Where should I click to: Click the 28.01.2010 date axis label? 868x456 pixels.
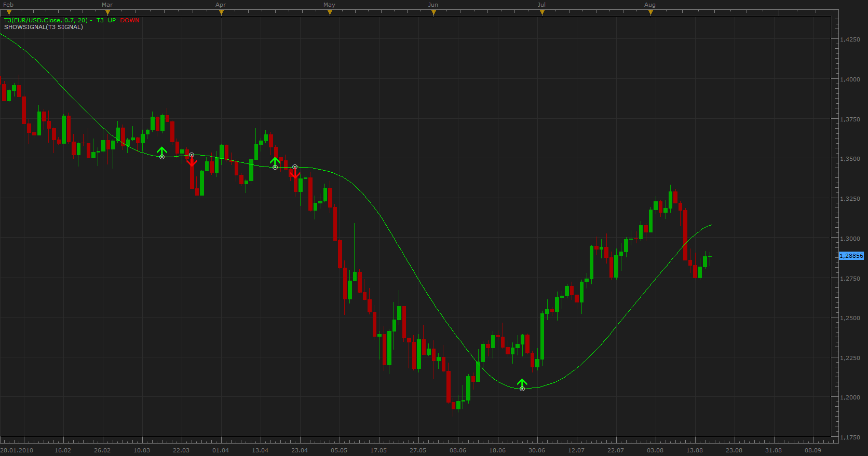17,450
